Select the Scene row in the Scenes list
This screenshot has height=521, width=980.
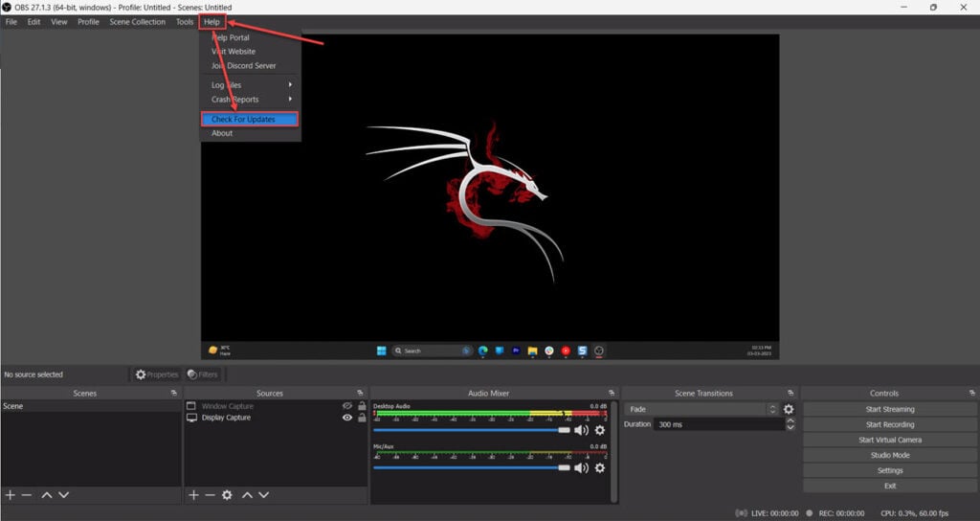91,406
